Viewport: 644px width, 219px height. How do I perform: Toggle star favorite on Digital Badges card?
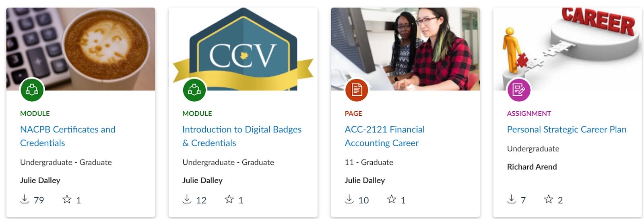tap(229, 199)
